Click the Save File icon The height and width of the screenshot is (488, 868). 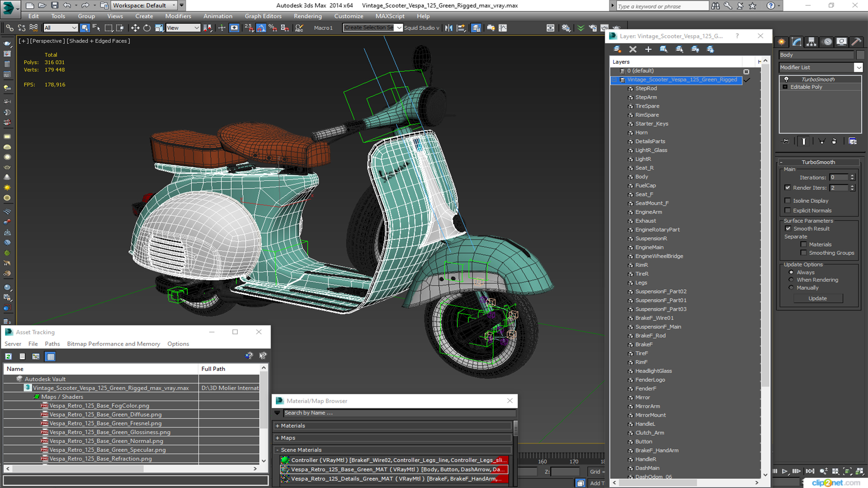(x=54, y=5)
